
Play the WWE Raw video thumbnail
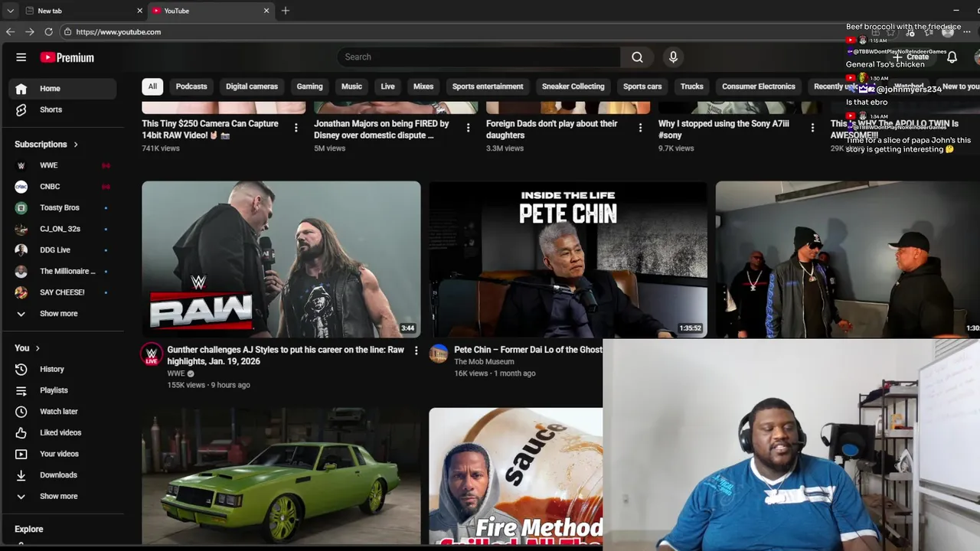coord(281,259)
